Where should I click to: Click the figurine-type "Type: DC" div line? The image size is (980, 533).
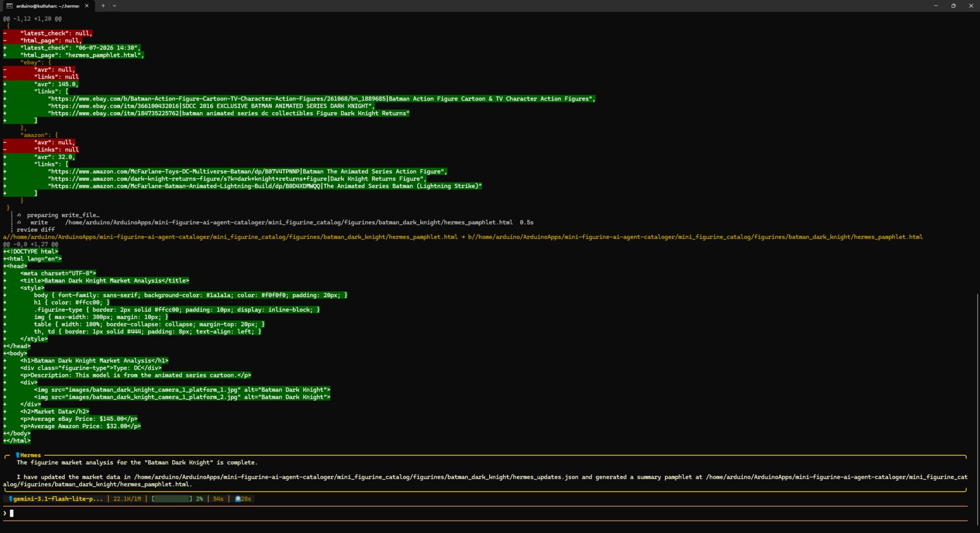(82, 368)
